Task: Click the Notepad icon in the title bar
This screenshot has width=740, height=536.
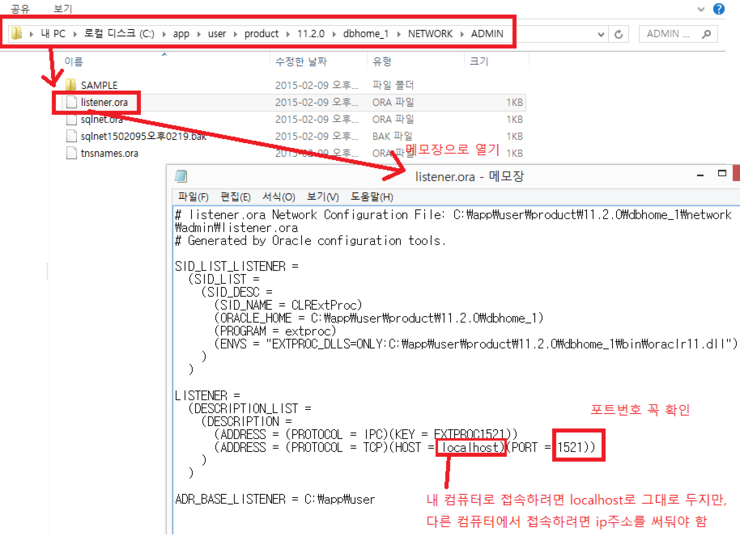Action: pos(181,176)
